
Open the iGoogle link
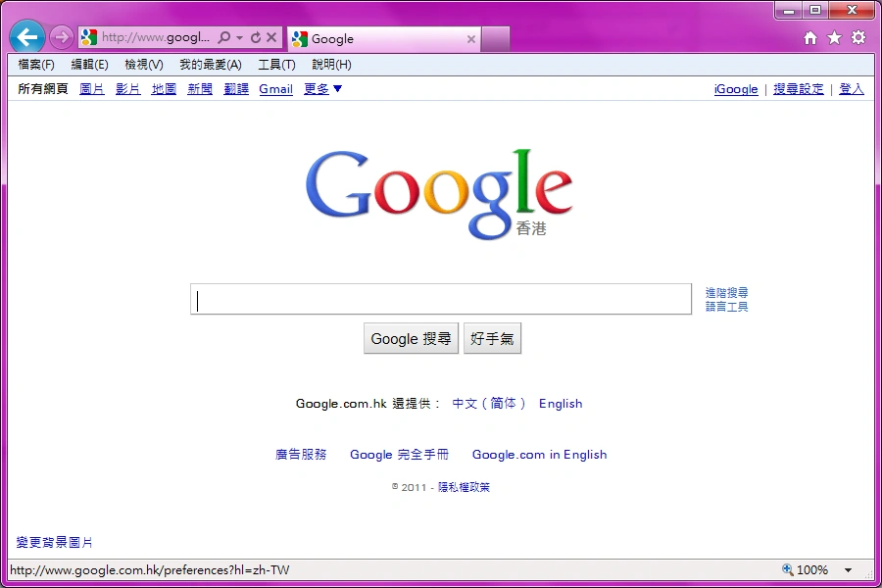736,89
